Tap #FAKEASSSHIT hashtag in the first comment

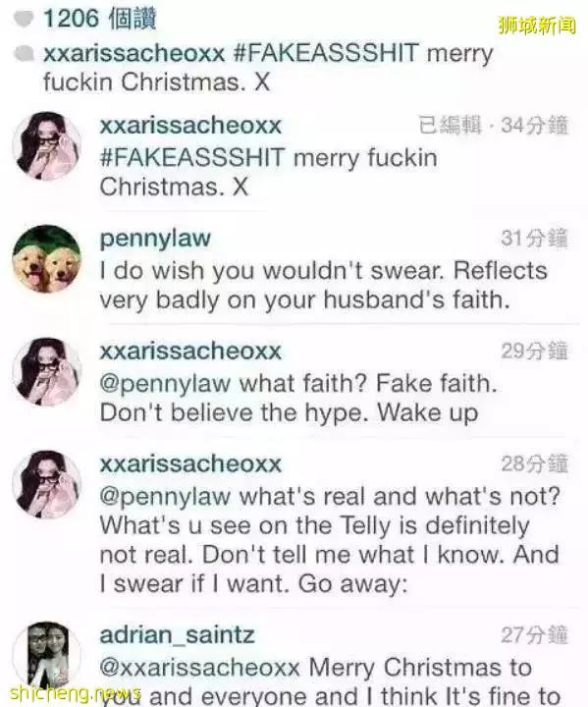click(192, 158)
